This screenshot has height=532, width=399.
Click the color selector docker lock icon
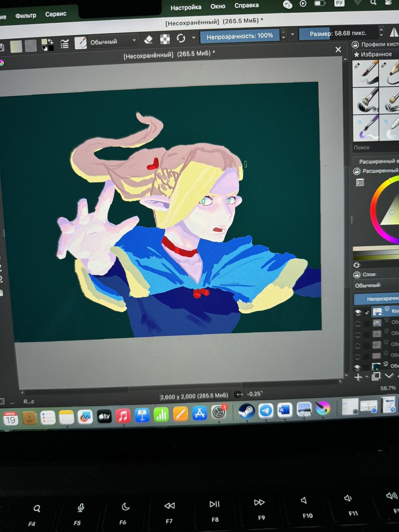point(356,171)
